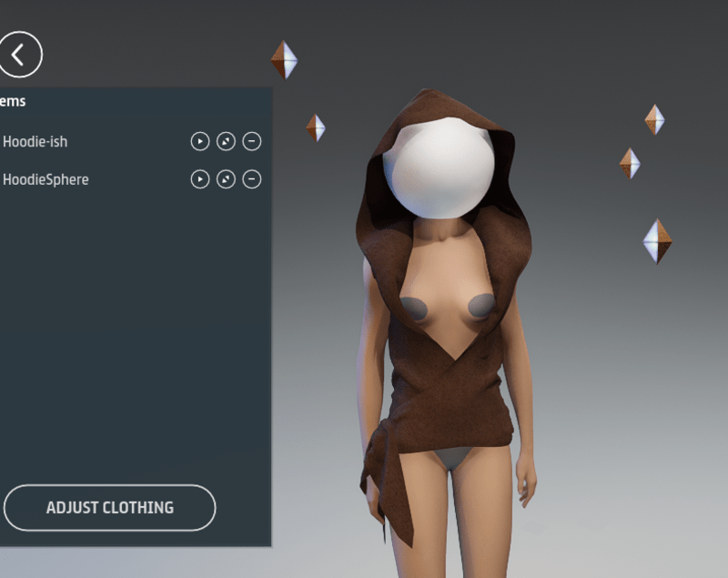Remove Hoodie-ish with the minus icon
The height and width of the screenshot is (578, 728).
pos(252,141)
